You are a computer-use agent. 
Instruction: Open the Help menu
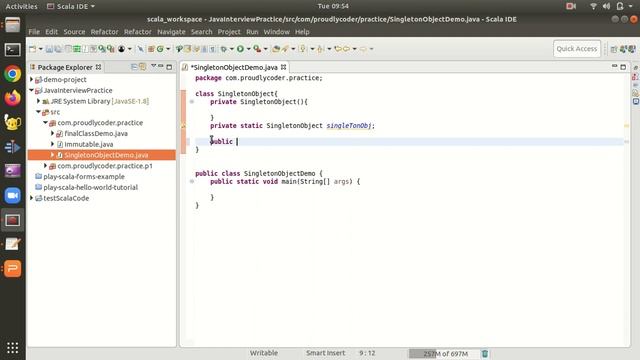pyautogui.click(x=302, y=32)
